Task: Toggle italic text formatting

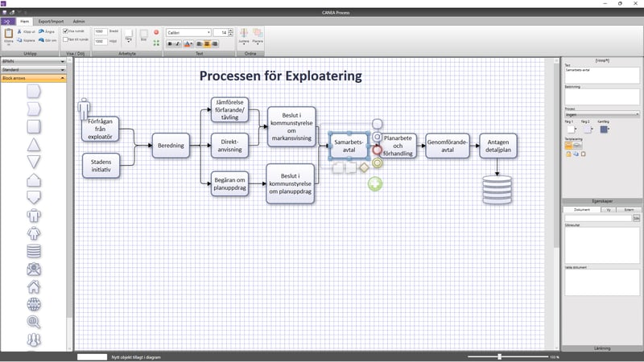Action: [177, 43]
